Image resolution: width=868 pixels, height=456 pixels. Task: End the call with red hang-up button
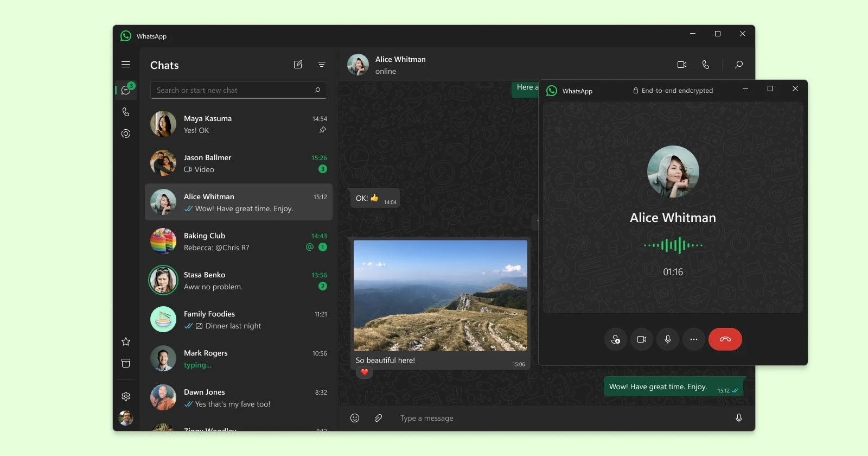pyautogui.click(x=725, y=339)
